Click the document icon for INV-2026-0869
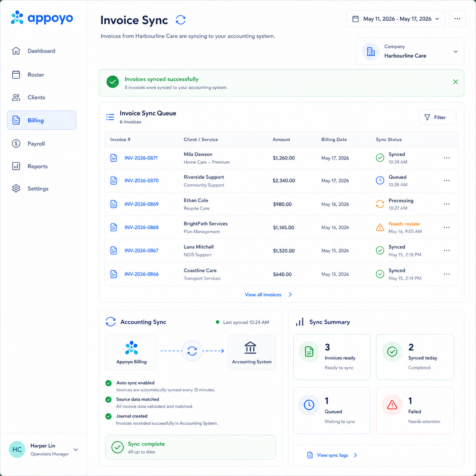Viewport: 476px width, 476px height. [113, 204]
